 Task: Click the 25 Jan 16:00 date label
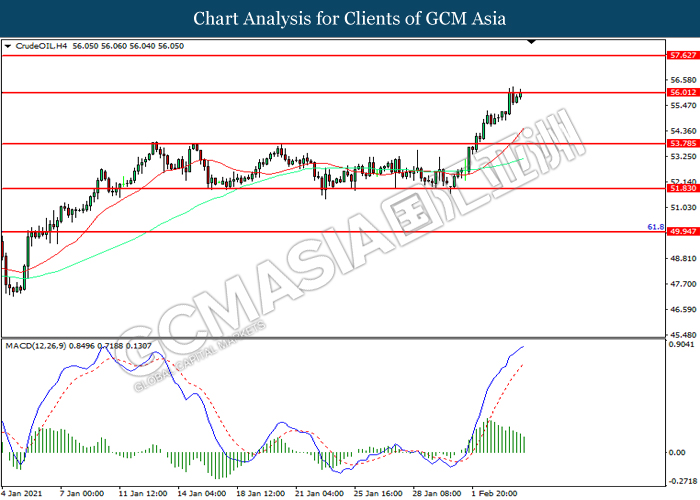379,493
